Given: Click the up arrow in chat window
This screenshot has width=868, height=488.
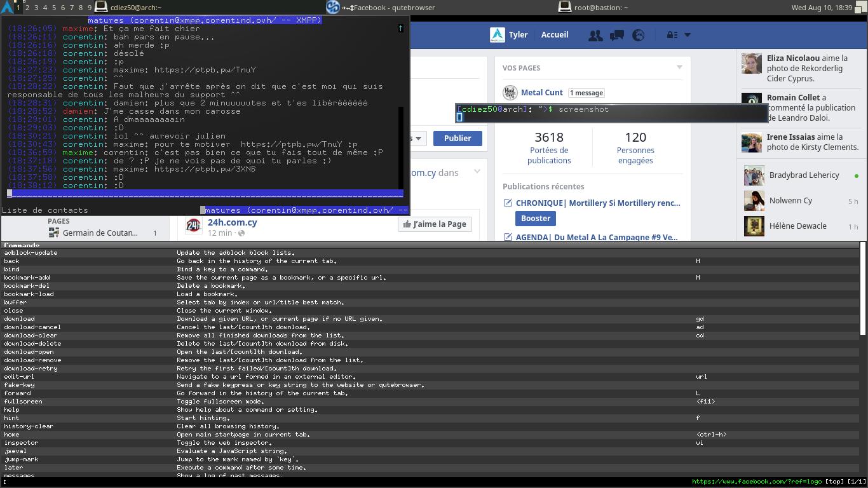Looking at the screenshot, I should coord(400,28).
